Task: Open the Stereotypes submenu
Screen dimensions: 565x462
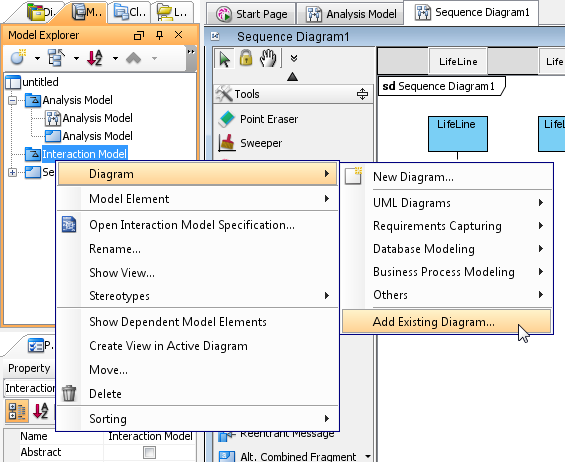Action: click(197, 296)
